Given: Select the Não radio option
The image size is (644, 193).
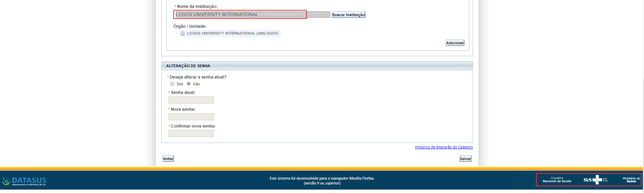Looking at the screenshot, I should pyautogui.click(x=189, y=84).
